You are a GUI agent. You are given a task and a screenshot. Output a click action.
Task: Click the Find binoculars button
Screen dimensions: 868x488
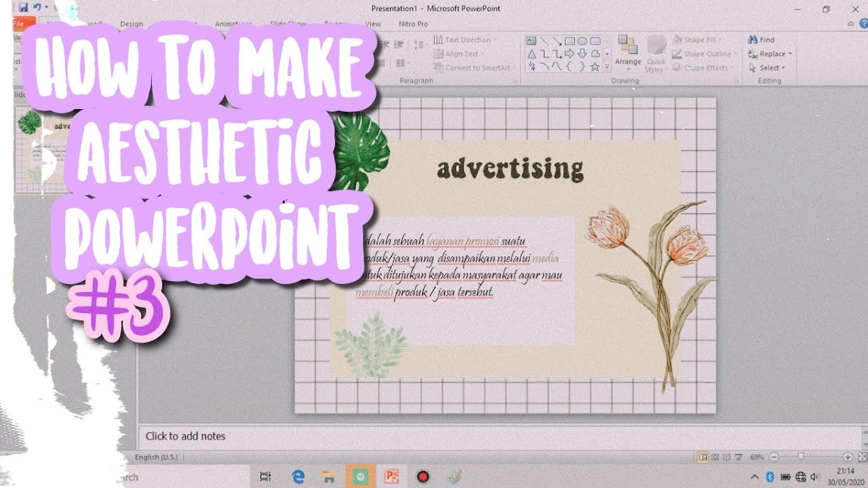pyautogui.click(x=761, y=40)
